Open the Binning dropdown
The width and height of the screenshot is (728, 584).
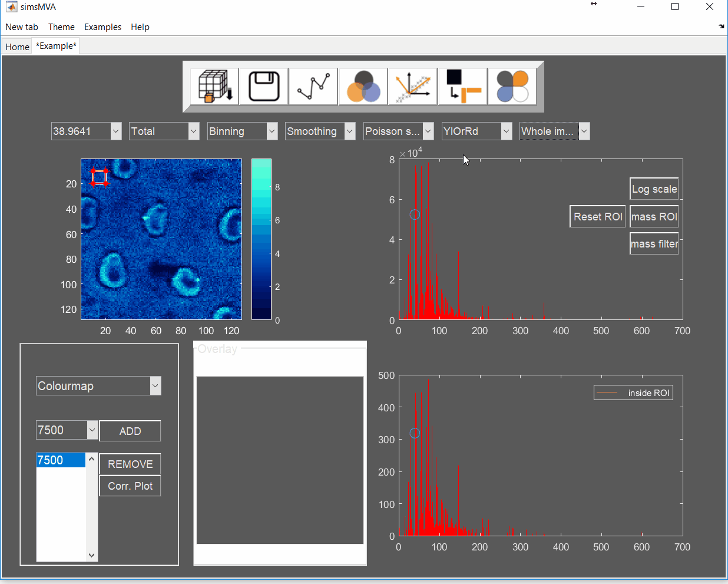coord(272,131)
